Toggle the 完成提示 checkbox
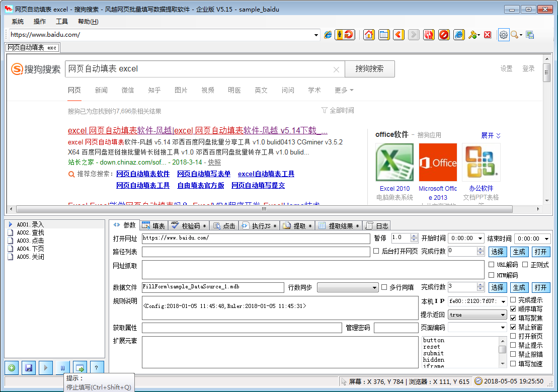This screenshot has width=558, height=392. [513, 300]
